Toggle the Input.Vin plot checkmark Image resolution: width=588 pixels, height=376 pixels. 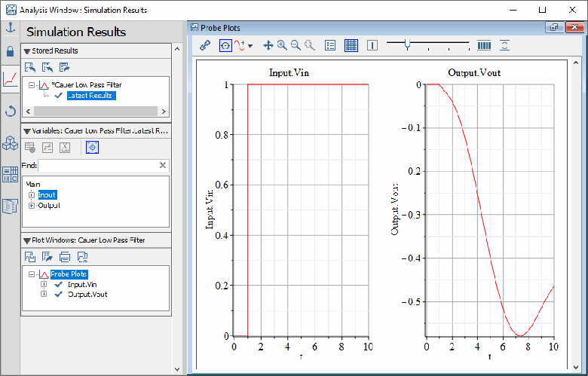pyautogui.click(x=58, y=285)
